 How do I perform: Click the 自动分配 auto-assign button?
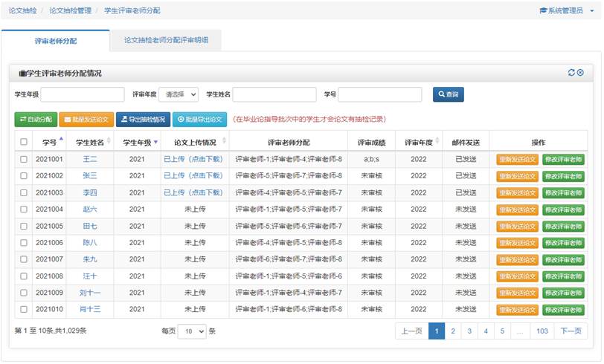35,119
